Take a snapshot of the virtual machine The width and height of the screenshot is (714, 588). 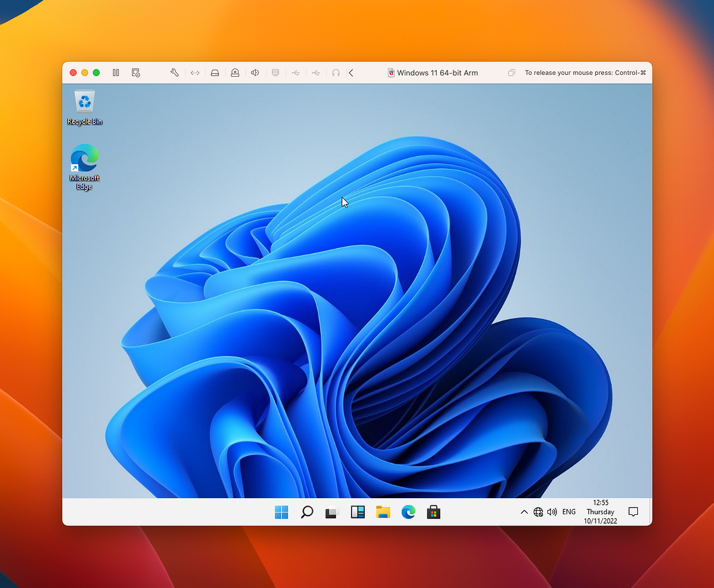136,73
